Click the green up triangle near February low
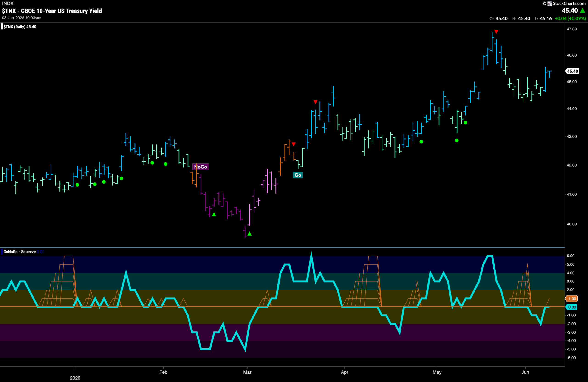This screenshot has height=382, width=588. 214,215
